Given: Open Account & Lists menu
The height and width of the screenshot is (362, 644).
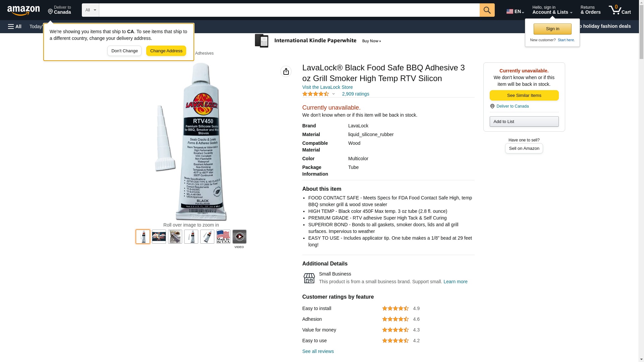Looking at the screenshot, I should (552, 10).
